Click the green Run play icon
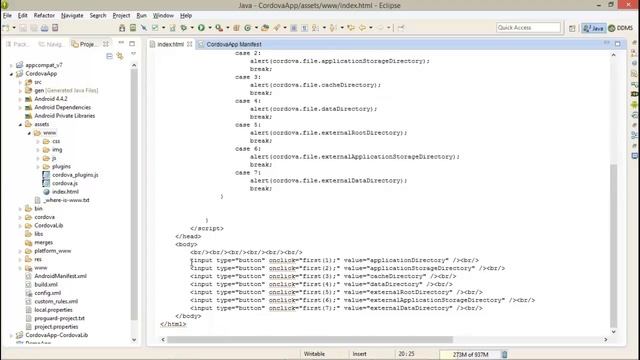Screen dimensions: 640x360 (201, 28)
